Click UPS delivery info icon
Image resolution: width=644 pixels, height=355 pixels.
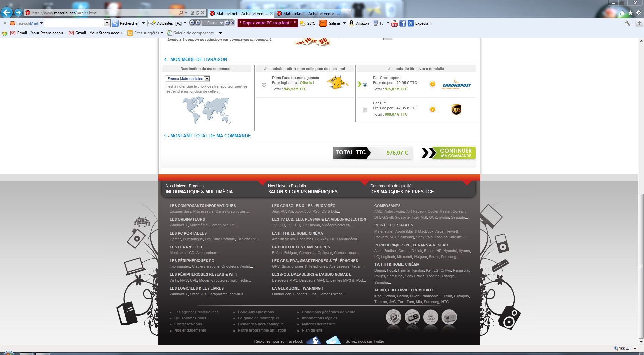432,109
